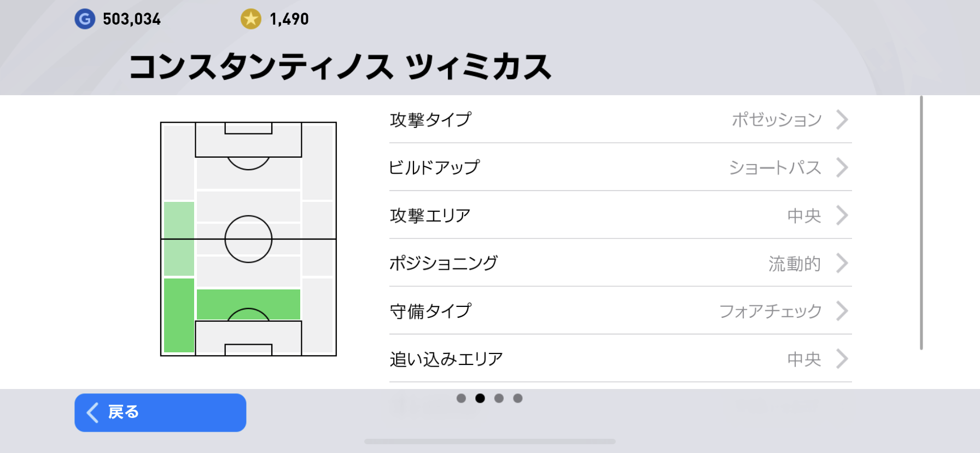The height and width of the screenshot is (453, 980).
Task: Click the フォアチェック value text
Action: tap(770, 311)
